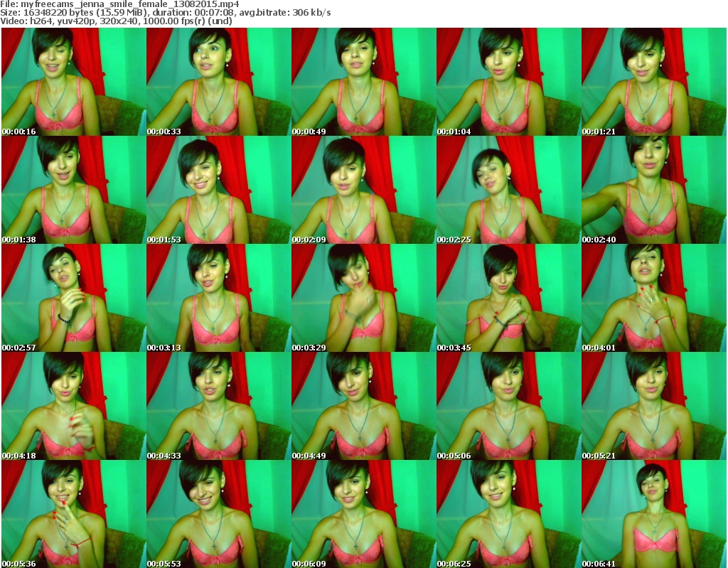The image size is (728, 568).
Task: Choose the 00:04:49 thumbnail
Action: [x=363, y=406]
